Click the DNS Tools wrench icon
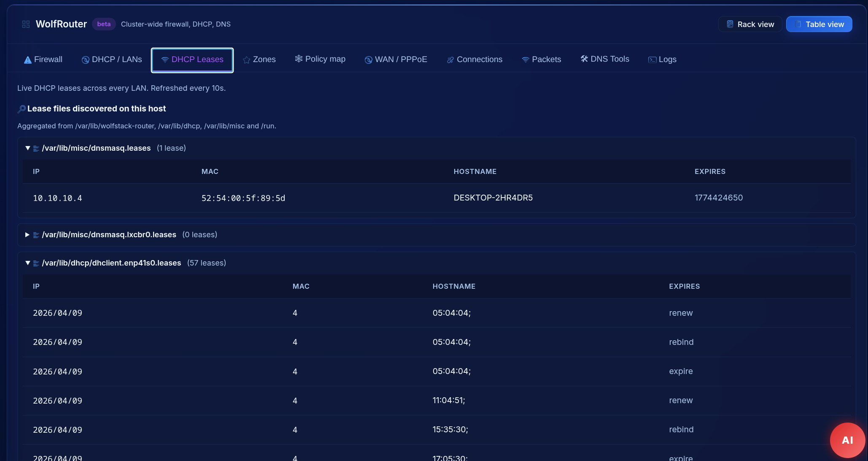Image resolution: width=868 pixels, height=461 pixels. click(584, 59)
